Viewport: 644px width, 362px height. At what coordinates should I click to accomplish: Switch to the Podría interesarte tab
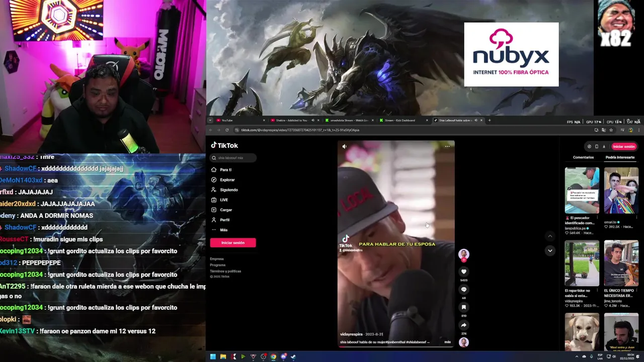pos(620,157)
